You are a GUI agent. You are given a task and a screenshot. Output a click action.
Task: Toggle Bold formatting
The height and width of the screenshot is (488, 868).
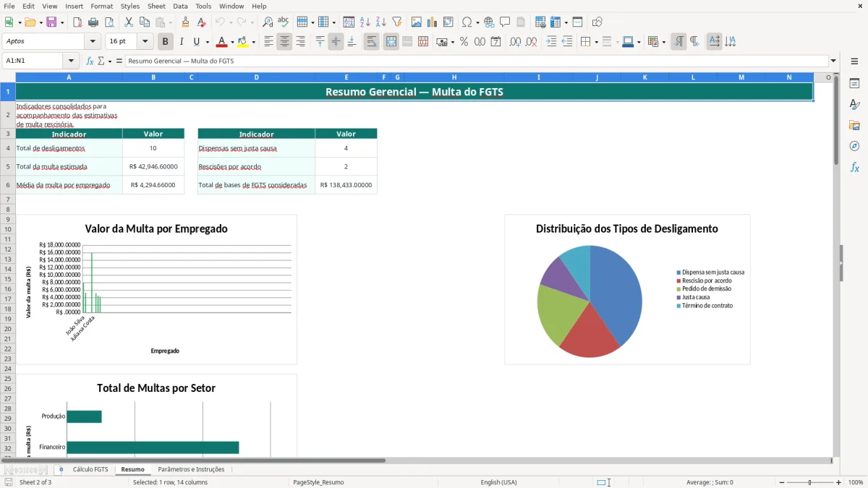tap(165, 42)
